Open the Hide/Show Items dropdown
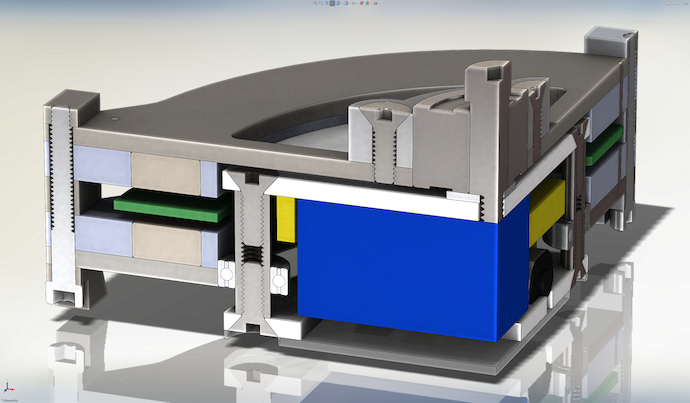Image resolution: width=690 pixels, height=403 pixels. [x=355, y=4]
